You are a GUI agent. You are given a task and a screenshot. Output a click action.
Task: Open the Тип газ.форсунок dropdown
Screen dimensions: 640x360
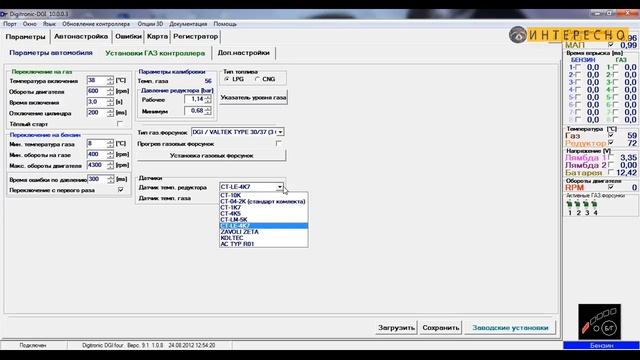(280, 132)
